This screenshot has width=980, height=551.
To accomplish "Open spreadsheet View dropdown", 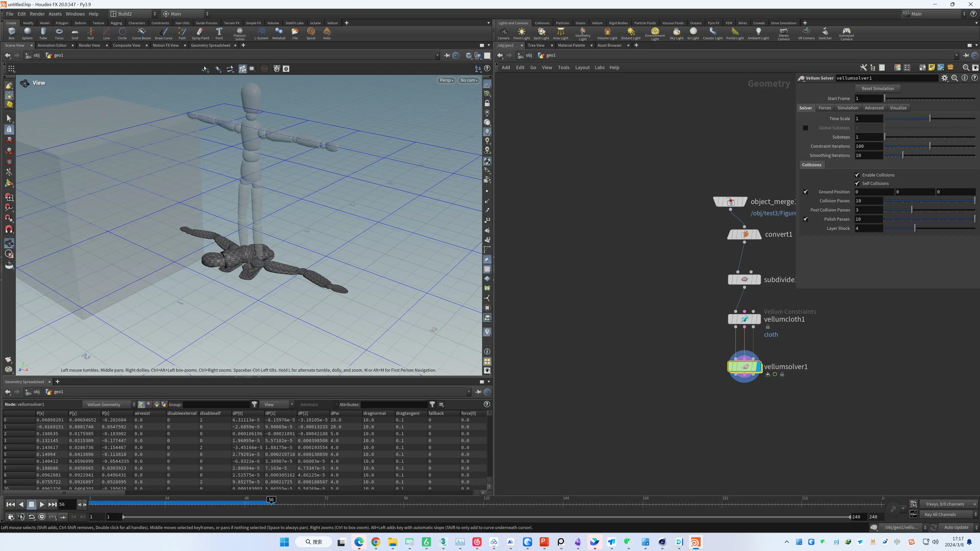I will click(278, 405).
